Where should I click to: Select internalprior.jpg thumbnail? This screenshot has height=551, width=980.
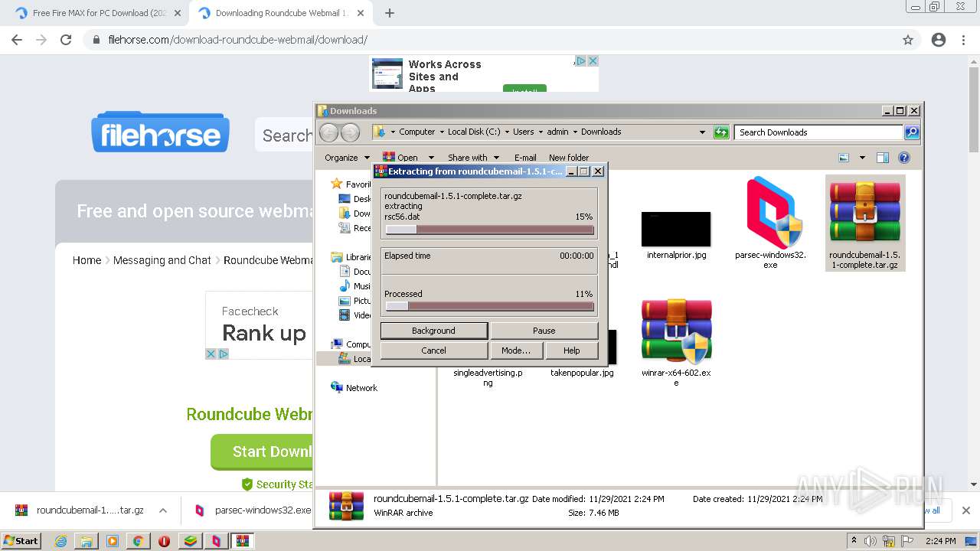pos(676,230)
